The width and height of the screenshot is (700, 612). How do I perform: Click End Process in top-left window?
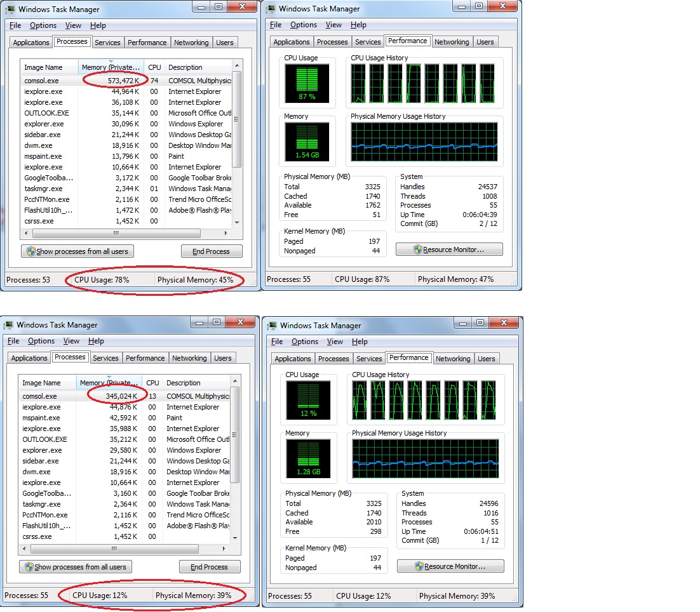[x=212, y=251]
